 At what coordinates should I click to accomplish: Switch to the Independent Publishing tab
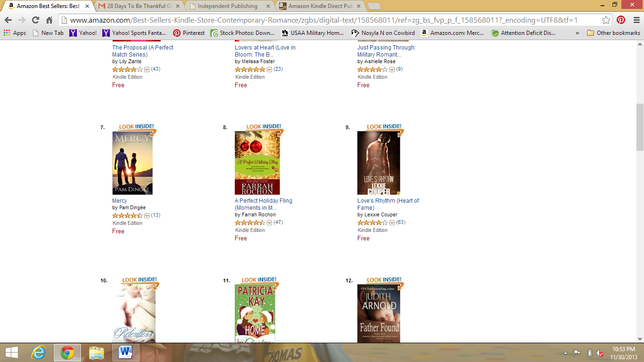click(228, 6)
